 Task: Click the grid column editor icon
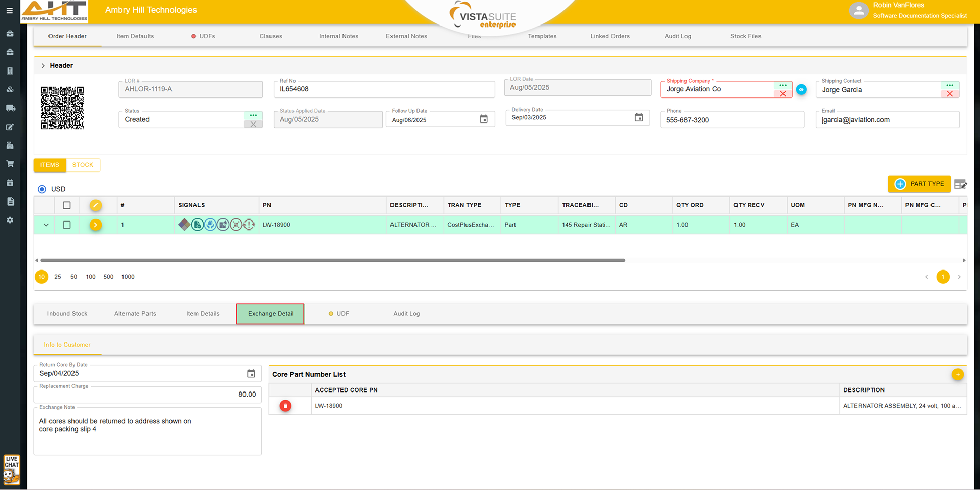click(x=960, y=184)
